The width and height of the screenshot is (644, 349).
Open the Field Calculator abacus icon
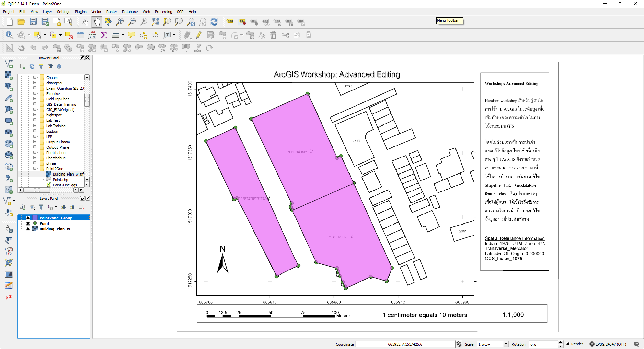click(x=92, y=35)
